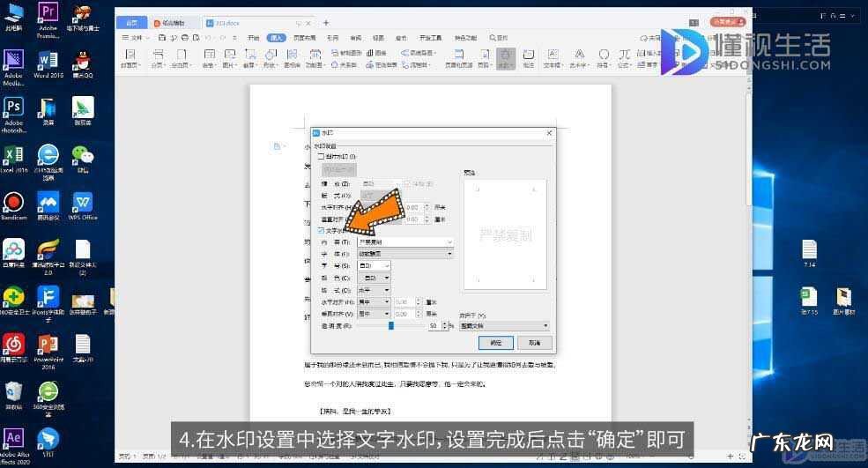Select the WordArt icon in ribbon
Viewport: 868px width, 468px height.
point(577,57)
